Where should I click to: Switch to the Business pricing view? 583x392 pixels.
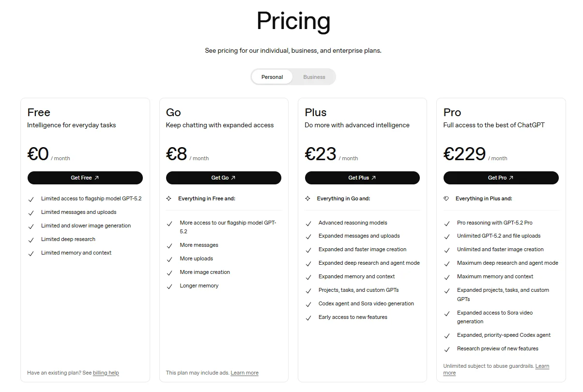pyautogui.click(x=314, y=76)
